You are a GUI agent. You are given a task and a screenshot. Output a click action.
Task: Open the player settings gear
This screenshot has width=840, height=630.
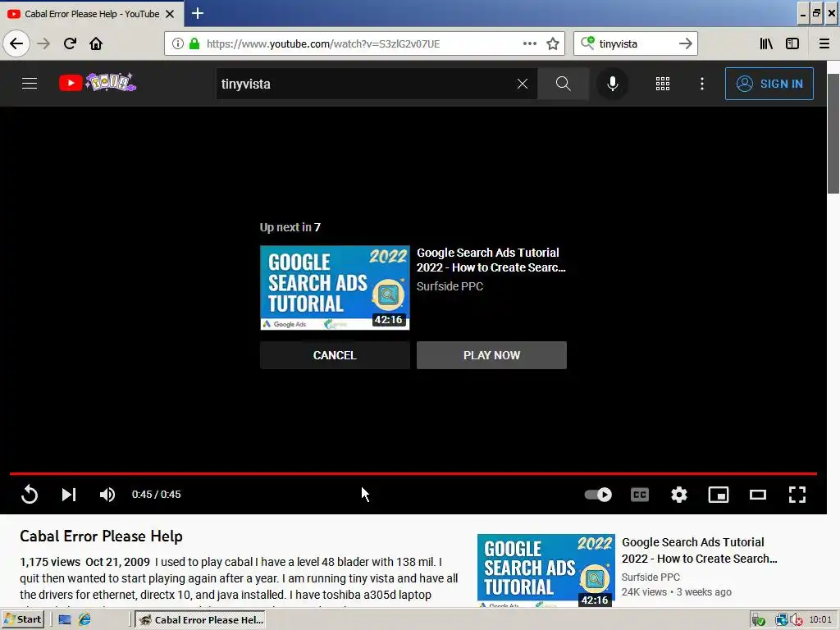click(678, 495)
